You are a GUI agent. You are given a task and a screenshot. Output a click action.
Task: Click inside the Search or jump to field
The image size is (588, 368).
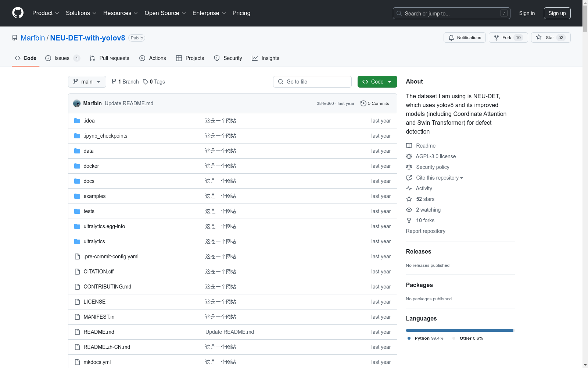452,13
